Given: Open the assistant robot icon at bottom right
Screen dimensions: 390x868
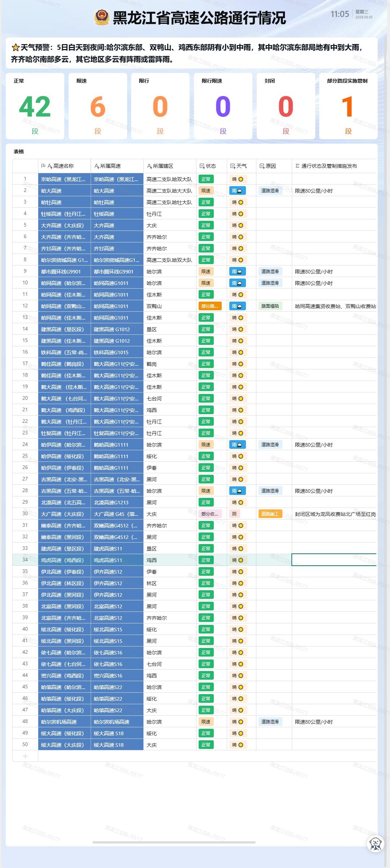Looking at the screenshot, I should tap(376, 844).
